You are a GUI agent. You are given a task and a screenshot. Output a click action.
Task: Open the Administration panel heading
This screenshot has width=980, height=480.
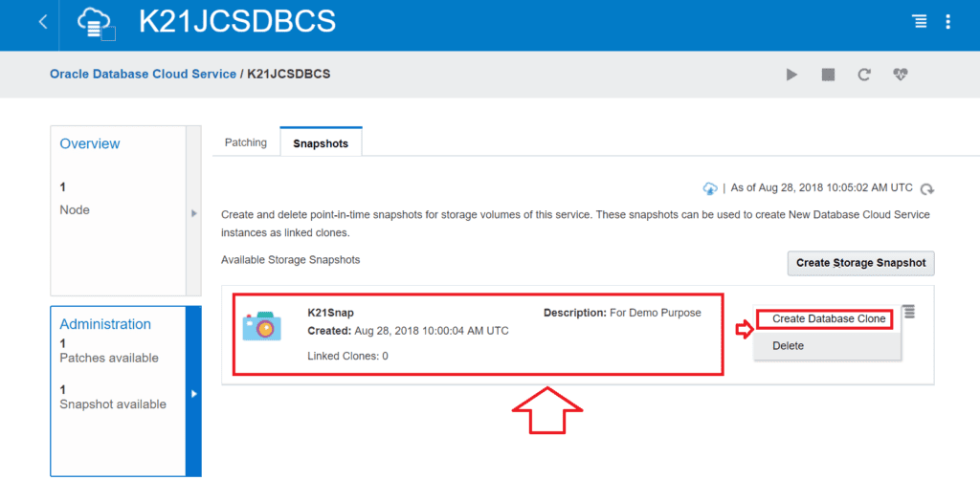tap(105, 324)
